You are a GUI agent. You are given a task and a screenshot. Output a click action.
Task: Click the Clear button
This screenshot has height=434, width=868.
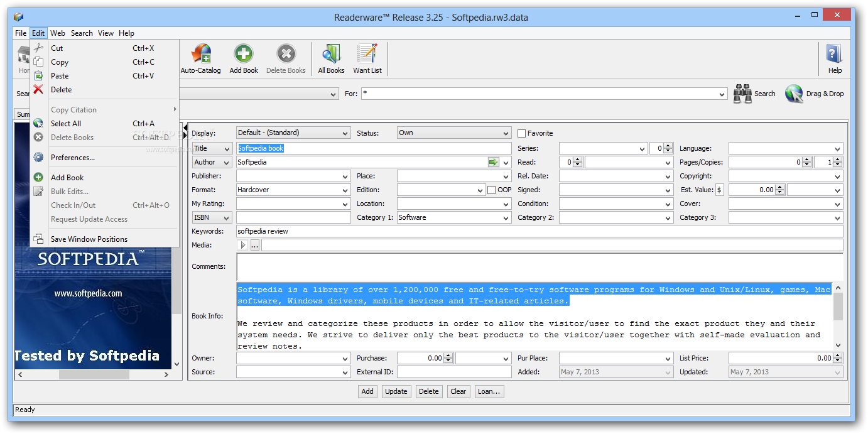(x=458, y=391)
